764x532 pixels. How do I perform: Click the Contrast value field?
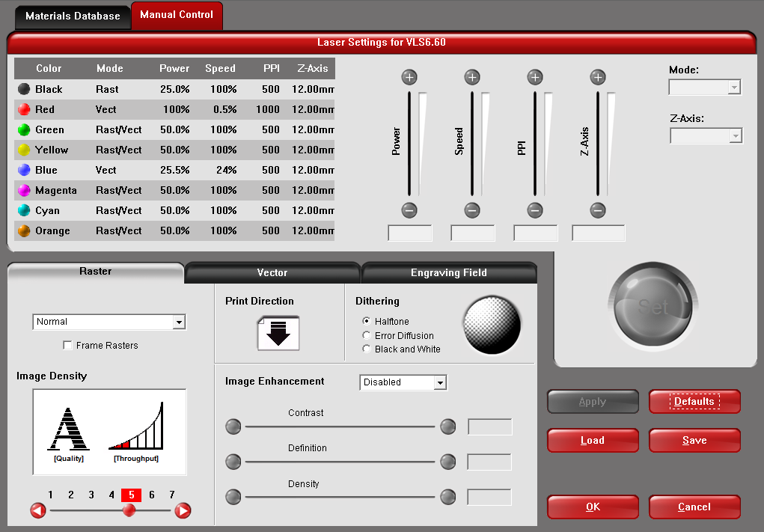tap(489, 426)
